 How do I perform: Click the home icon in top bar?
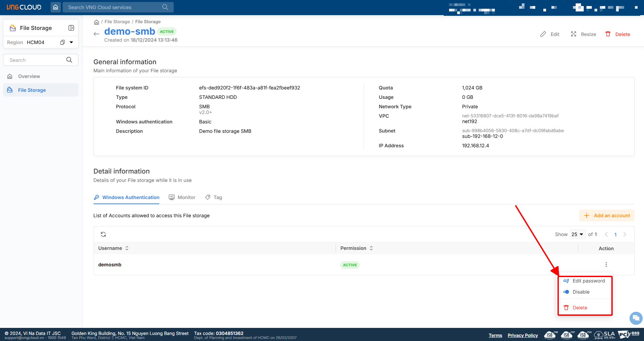(x=56, y=7)
